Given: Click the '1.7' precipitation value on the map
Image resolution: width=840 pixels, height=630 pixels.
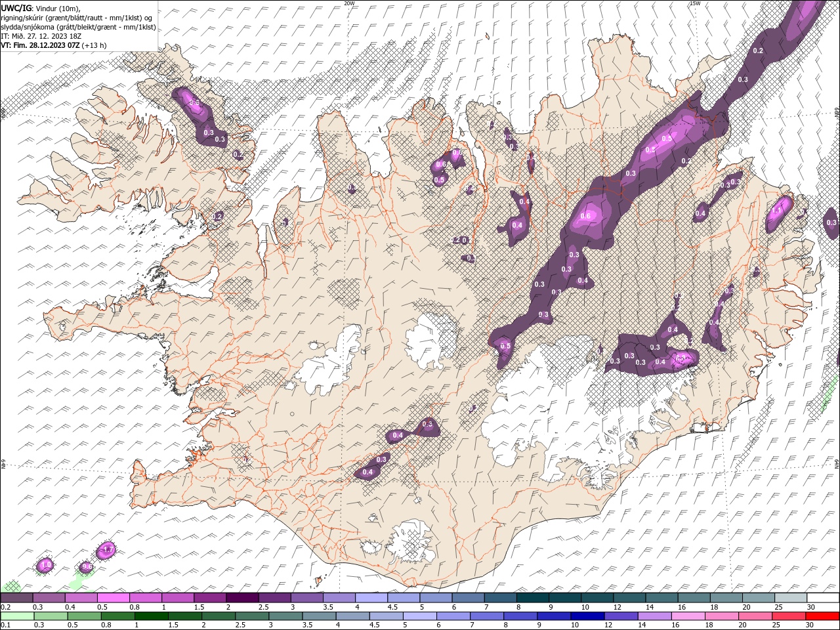Looking at the screenshot, I should point(109,549).
